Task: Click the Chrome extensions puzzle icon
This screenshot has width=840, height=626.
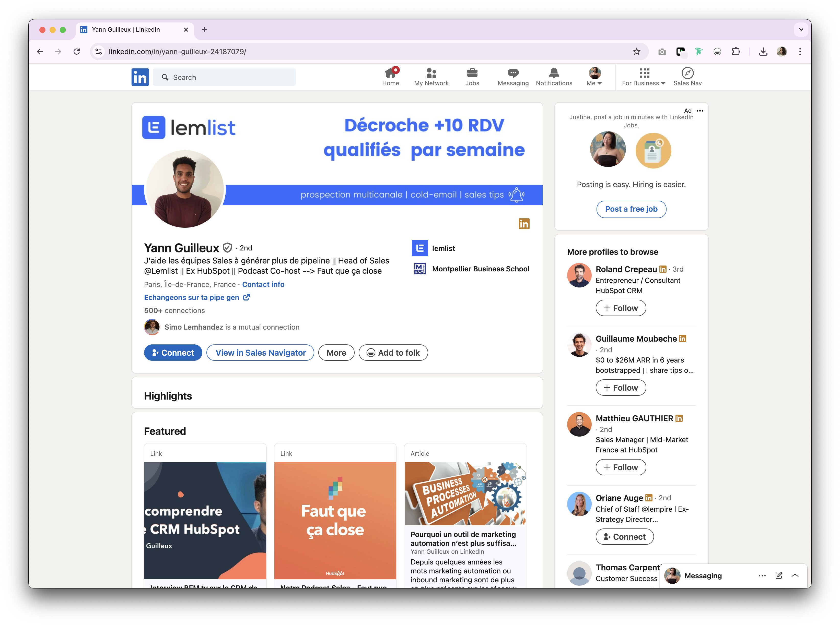Action: point(736,52)
